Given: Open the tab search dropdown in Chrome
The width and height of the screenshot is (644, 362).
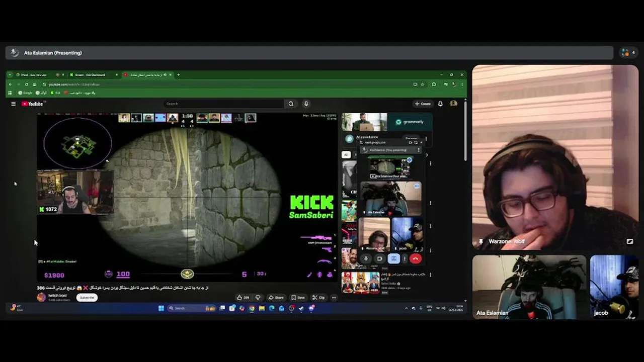Looking at the screenshot, I should point(10,75).
